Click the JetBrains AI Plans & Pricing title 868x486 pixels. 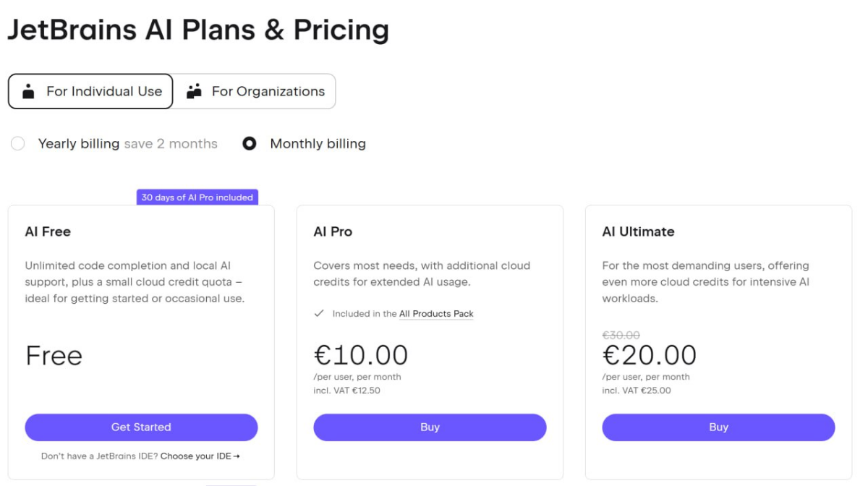(x=198, y=30)
